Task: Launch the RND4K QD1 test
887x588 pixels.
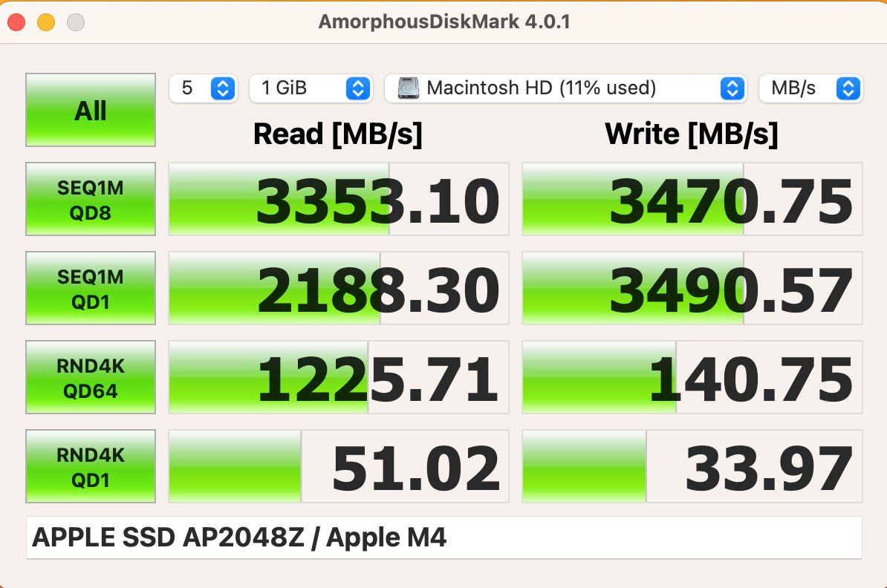Action: tap(91, 466)
